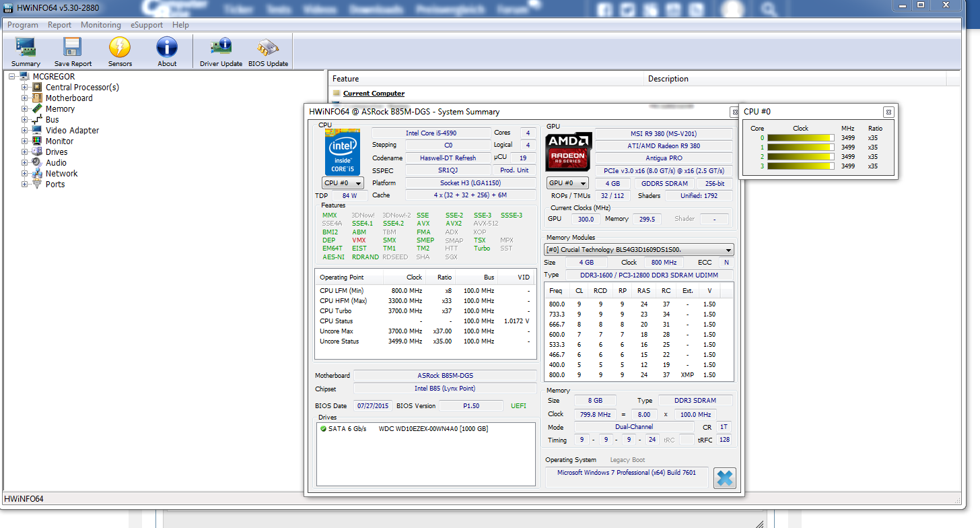Click the Intel B85 (Lynx Point) chipset field
This screenshot has width=980, height=528.
click(x=445, y=389)
